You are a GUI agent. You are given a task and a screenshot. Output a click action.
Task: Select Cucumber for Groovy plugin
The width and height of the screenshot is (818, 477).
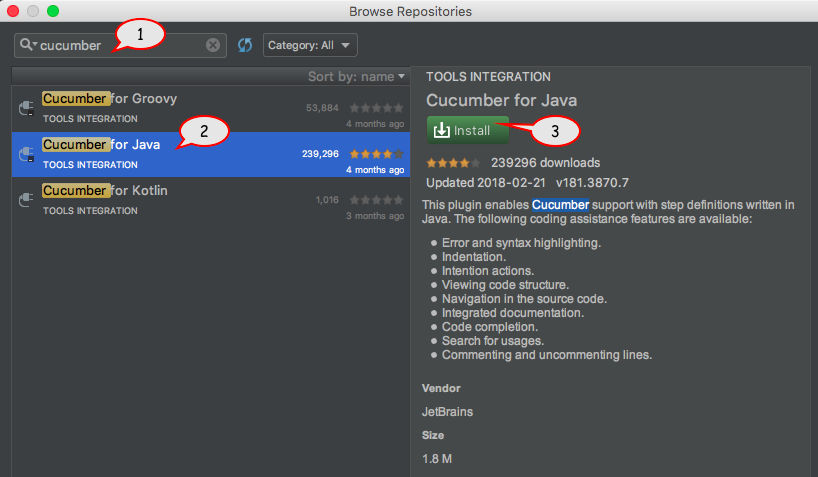(x=211, y=109)
